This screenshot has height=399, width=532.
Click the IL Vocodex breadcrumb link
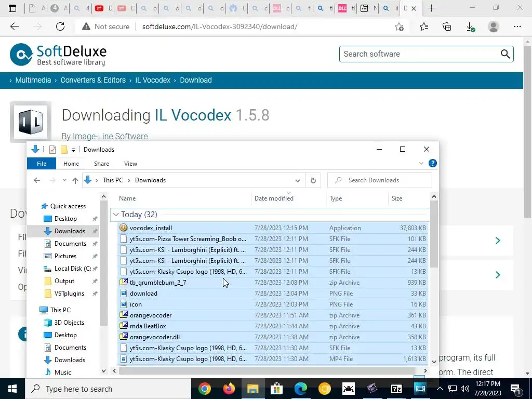[x=153, y=80]
